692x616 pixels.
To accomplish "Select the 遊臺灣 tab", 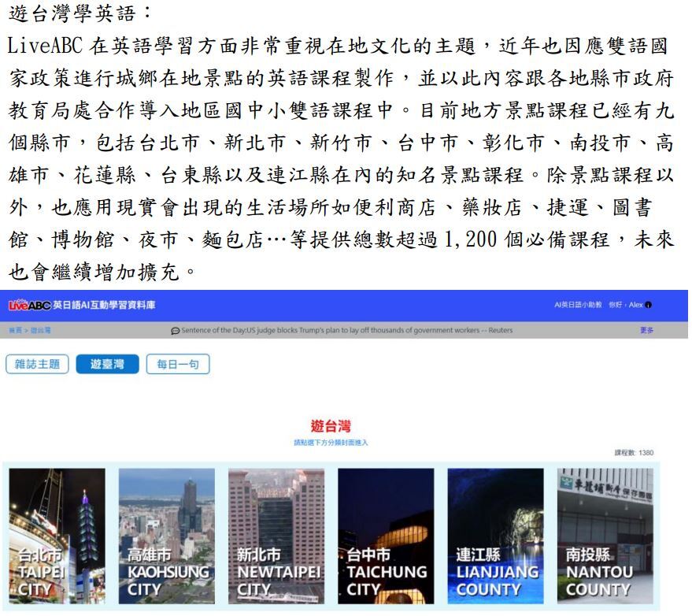I will 107,365.
